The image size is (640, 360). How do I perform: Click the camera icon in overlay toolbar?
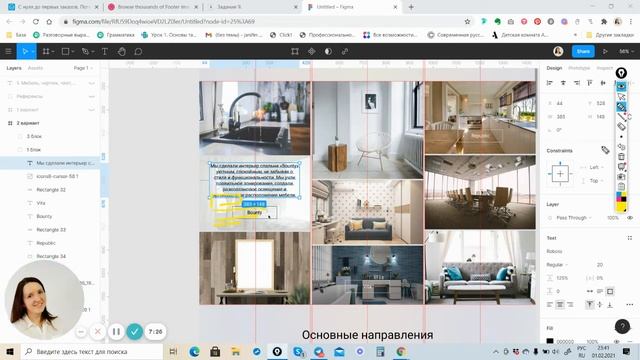pyautogui.click(x=621, y=177)
